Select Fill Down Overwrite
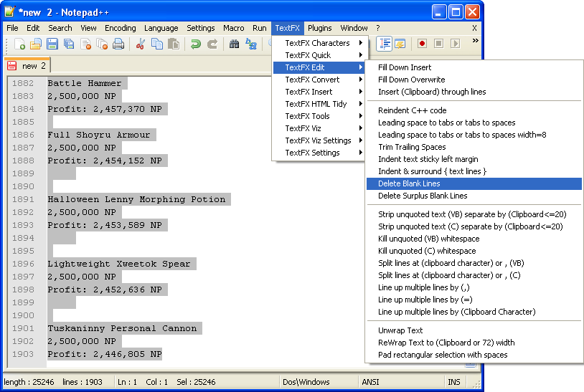Screen dimensions: 584x392 tap(474, 80)
